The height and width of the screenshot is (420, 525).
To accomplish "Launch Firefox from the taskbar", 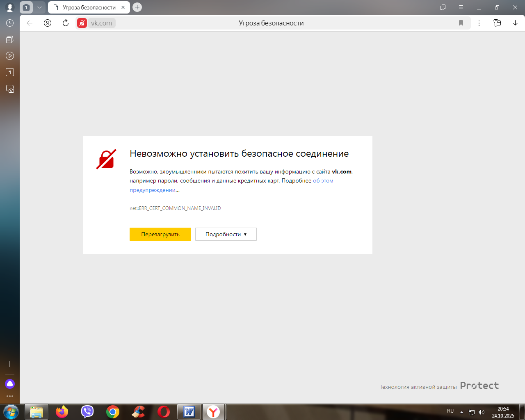I will click(x=62, y=412).
